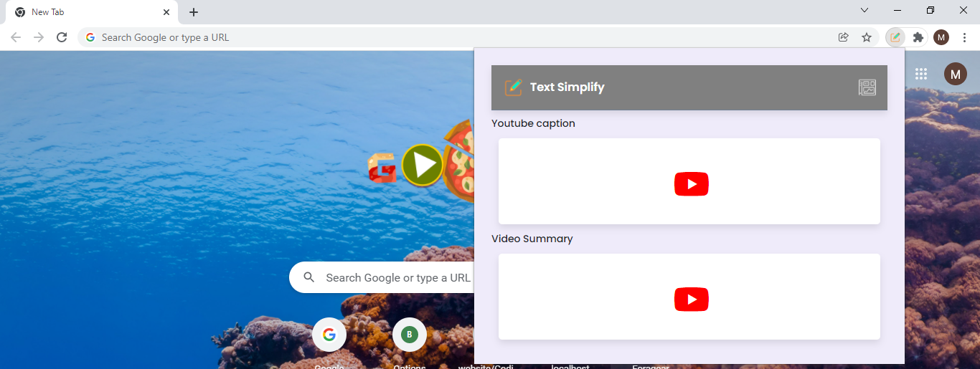Go forward using the forward arrow
Viewport: 980px width, 369px height.
coord(39,37)
